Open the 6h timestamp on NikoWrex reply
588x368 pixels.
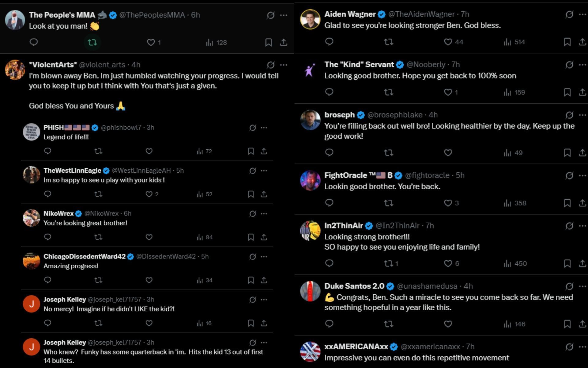[x=127, y=213]
